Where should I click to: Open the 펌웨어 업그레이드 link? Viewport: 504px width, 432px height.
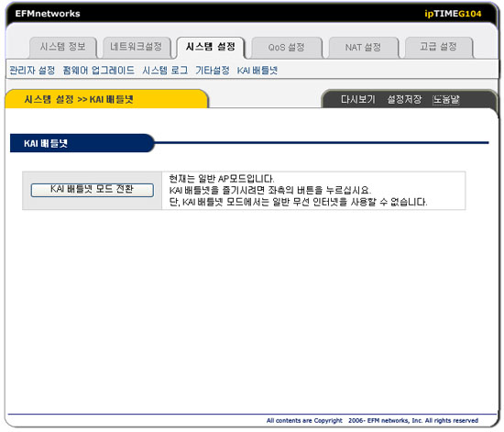pyautogui.click(x=99, y=70)
